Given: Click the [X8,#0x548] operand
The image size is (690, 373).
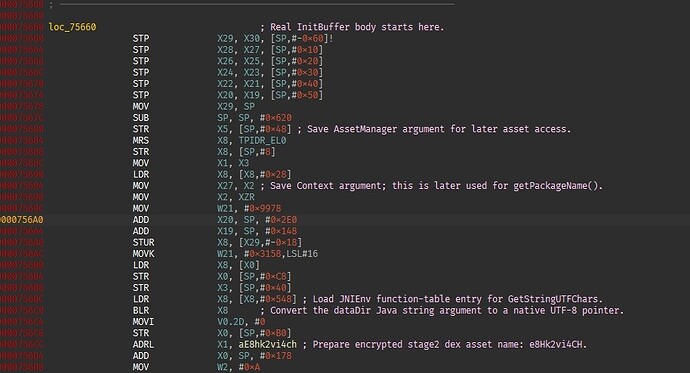Looking at the screenshot, I should [268, 300].
